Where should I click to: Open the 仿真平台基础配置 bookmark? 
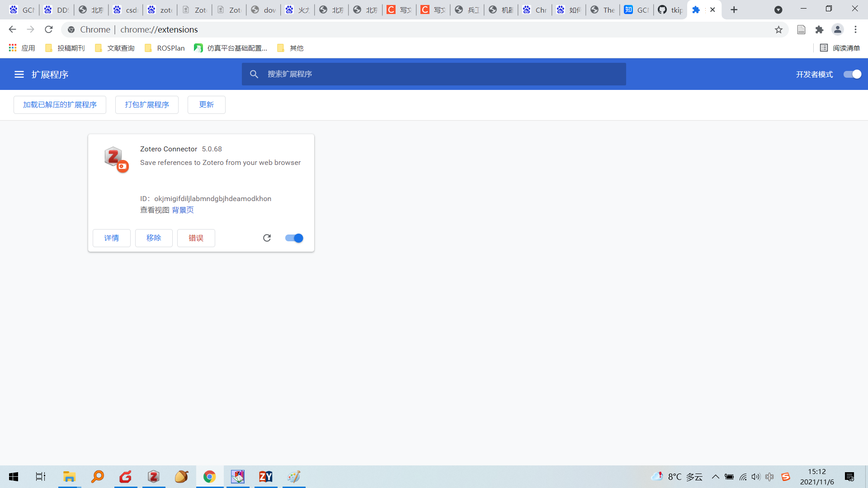point(231,48)
